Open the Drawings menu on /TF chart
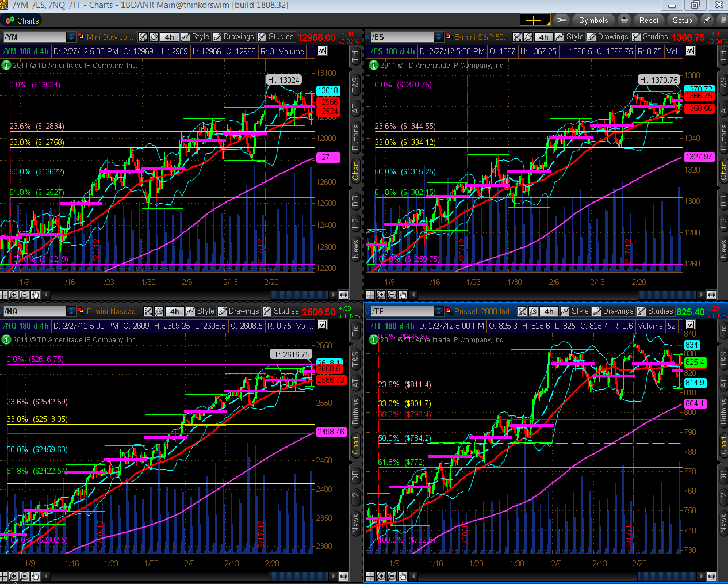 coord(613,311)
